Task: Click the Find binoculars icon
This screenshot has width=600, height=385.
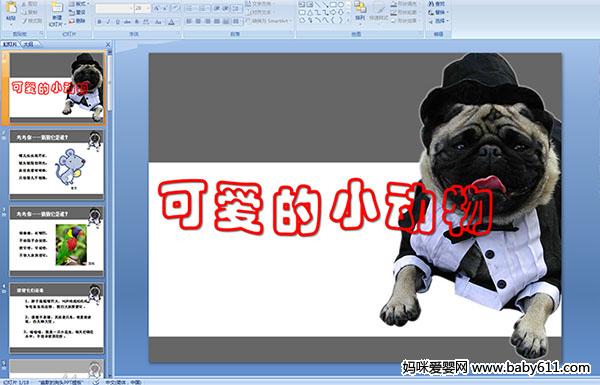Action: click(431, 4)
